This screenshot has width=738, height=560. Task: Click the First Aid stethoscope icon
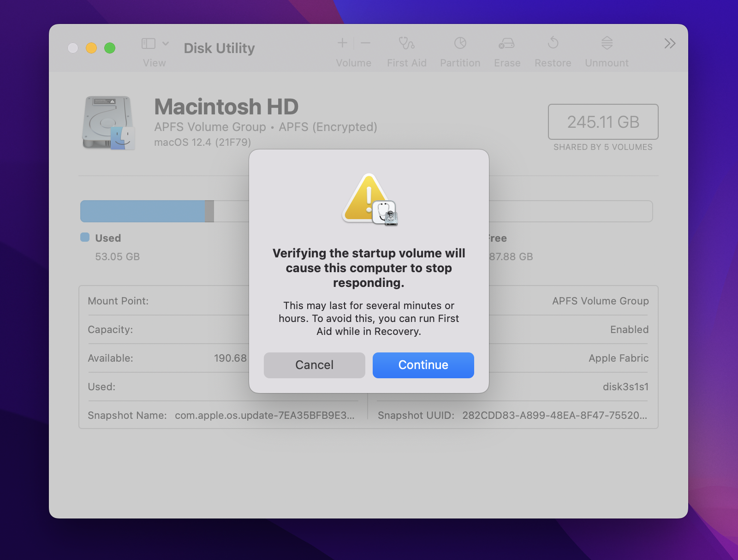tap(406, 43)
